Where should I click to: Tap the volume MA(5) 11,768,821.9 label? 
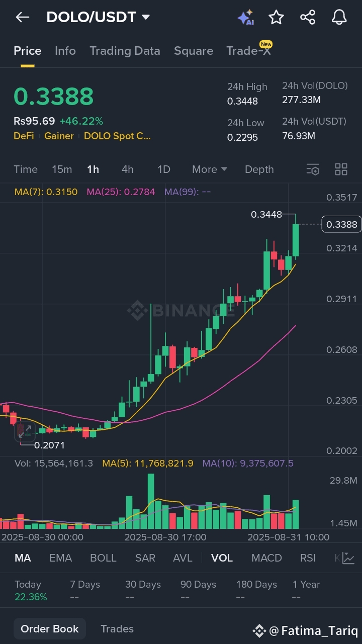[148, 464]
